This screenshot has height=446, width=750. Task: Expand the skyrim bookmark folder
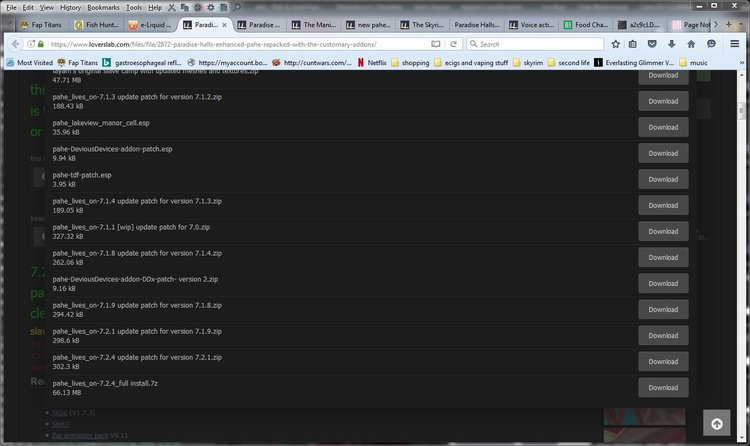(x=528, y=63)
